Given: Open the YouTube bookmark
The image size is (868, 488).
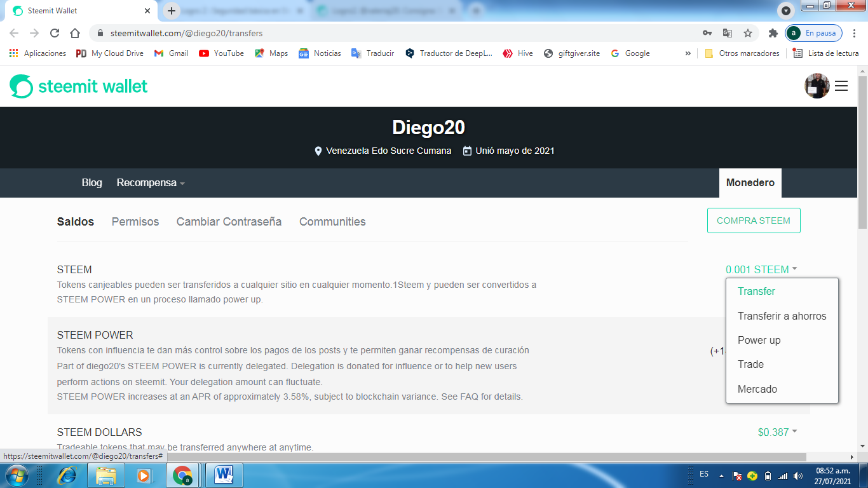Looking at the screenshot, I should (x=221, y=53).
